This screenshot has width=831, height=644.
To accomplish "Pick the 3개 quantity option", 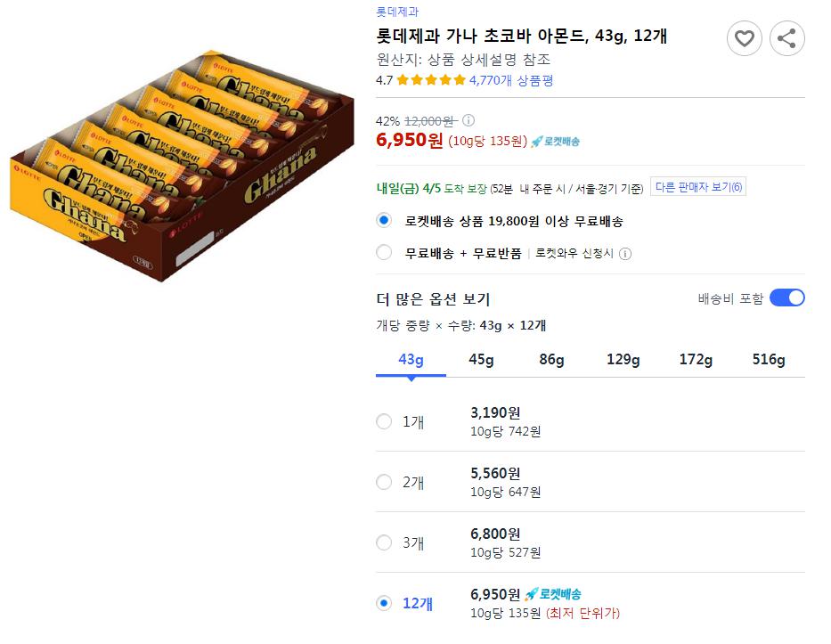I will pos(384,542).
